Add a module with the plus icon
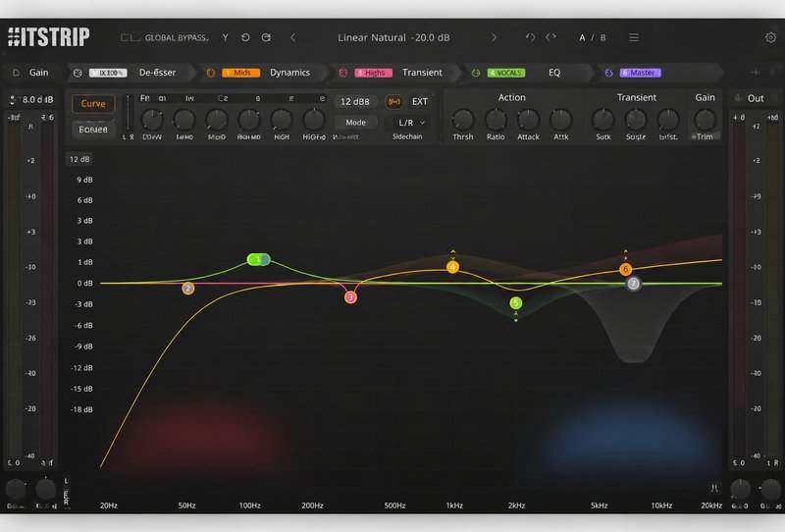Screen dimensions: 785x532 tap(755, 73)
